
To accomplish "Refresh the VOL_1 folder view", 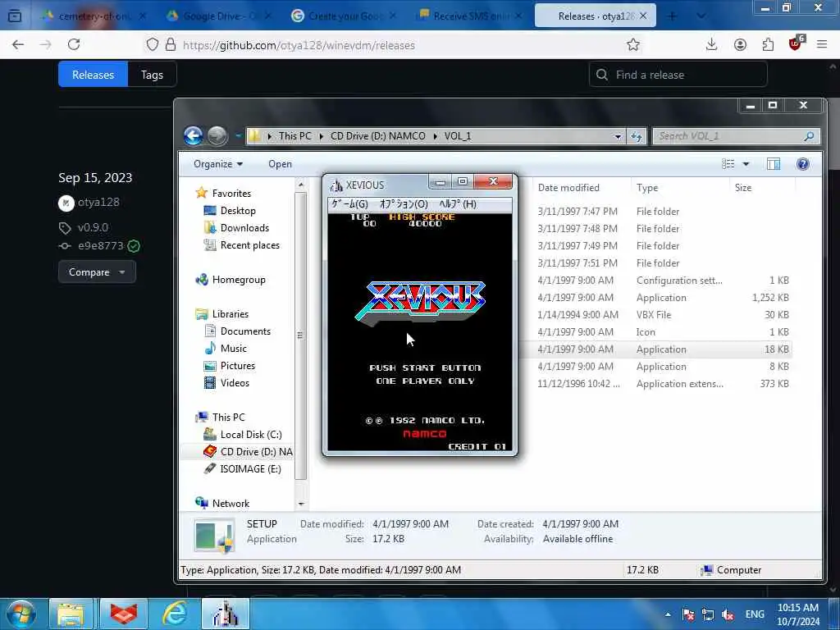I will coord(637,137).
